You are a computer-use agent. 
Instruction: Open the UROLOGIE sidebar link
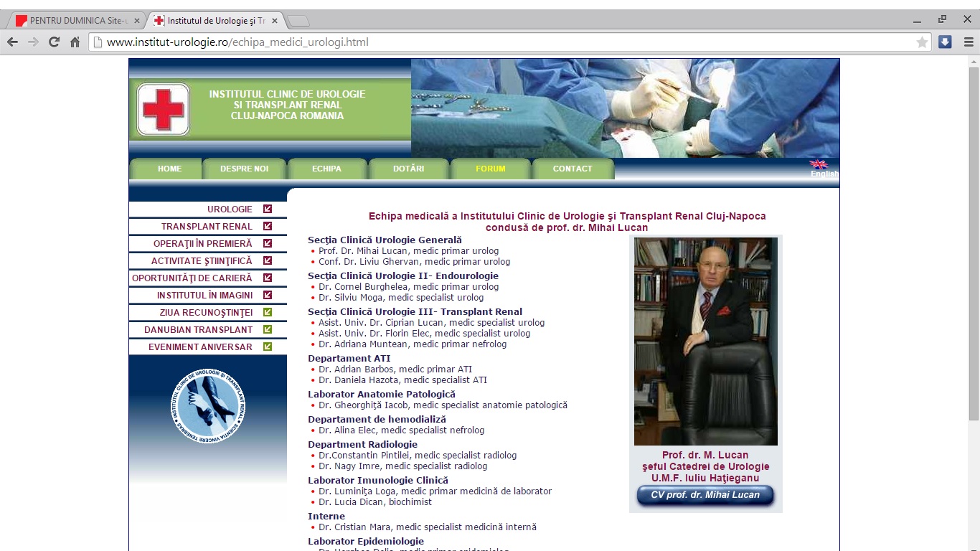point(230,209)
